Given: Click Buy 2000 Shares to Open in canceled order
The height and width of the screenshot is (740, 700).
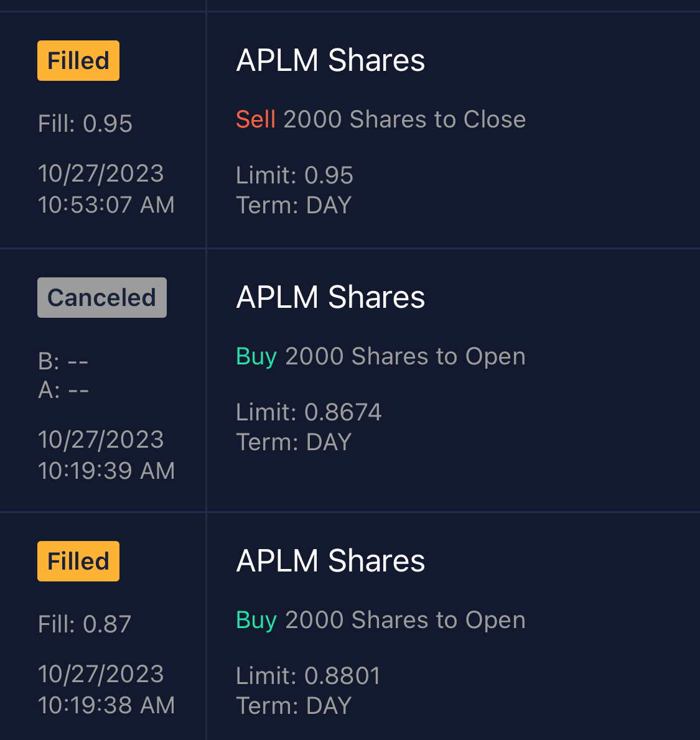Looking at the screenshot, I should [381, 356].
